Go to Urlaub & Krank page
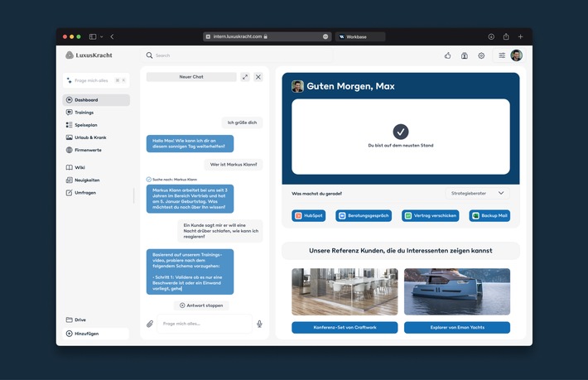The width and height of the screenshot is (588, 380). tap(90, 137)
